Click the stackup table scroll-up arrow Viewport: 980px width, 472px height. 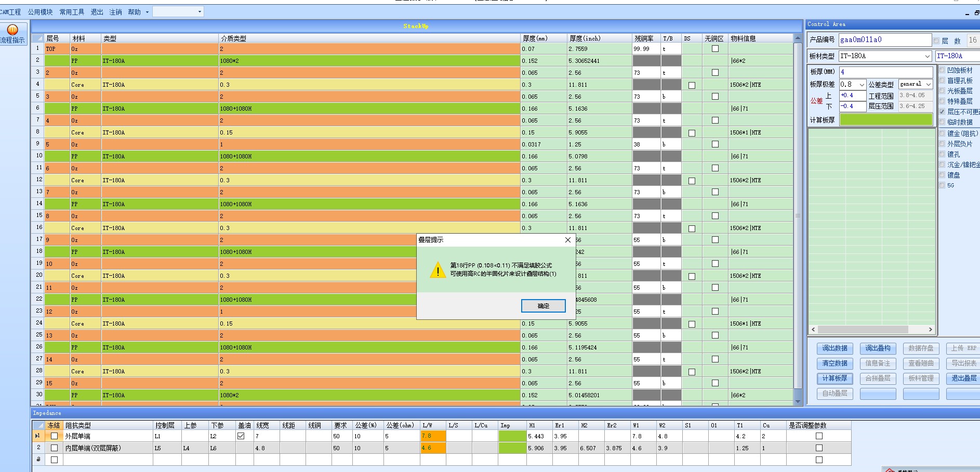tap(798, 38)
